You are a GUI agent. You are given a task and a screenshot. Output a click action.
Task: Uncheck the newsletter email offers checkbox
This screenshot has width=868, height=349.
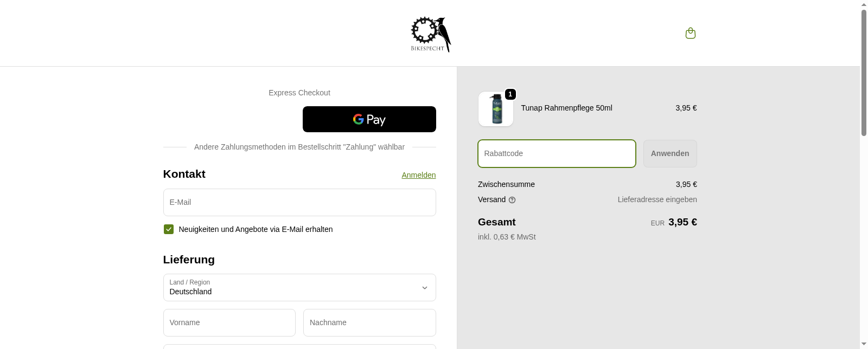[169, 229]
